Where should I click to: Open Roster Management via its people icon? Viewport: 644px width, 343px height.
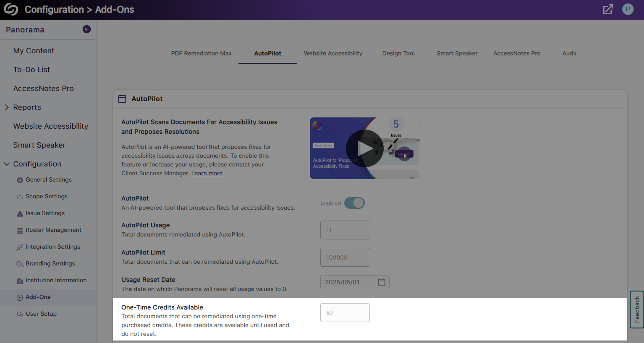tap(19, 230)
